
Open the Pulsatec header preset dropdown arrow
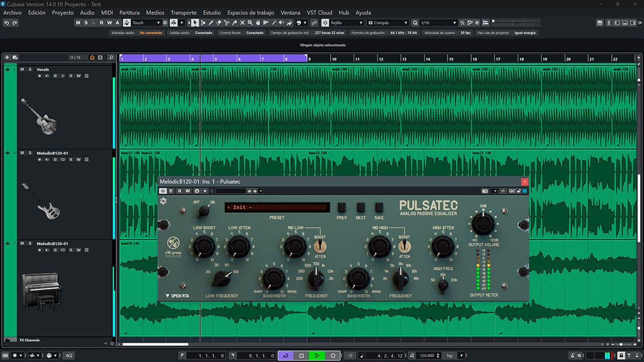[261, 191]
